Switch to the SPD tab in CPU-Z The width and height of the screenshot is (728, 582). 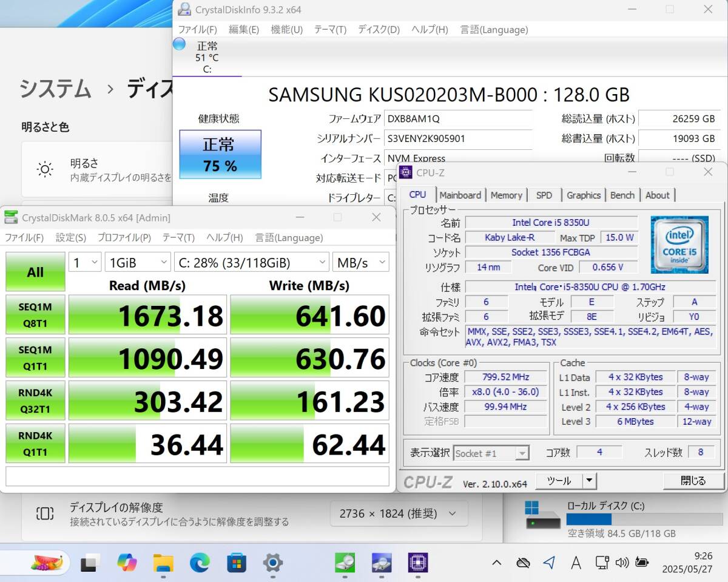point(544,195)
